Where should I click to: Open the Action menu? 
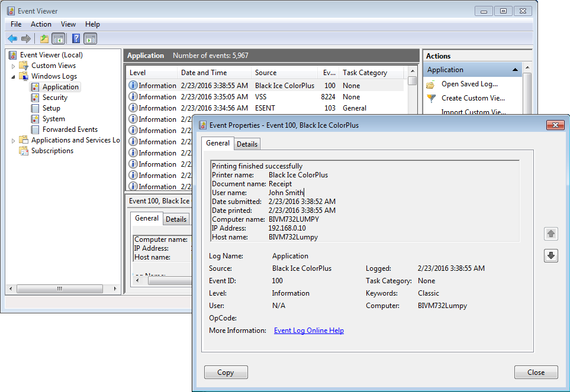[41, 24]
